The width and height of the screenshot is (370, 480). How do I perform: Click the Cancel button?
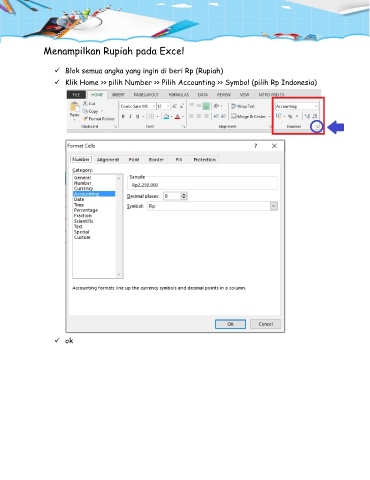tap(265, 324)
